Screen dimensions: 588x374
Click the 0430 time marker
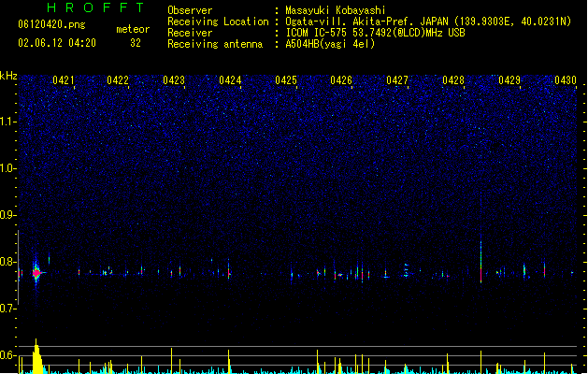[566, 80]
